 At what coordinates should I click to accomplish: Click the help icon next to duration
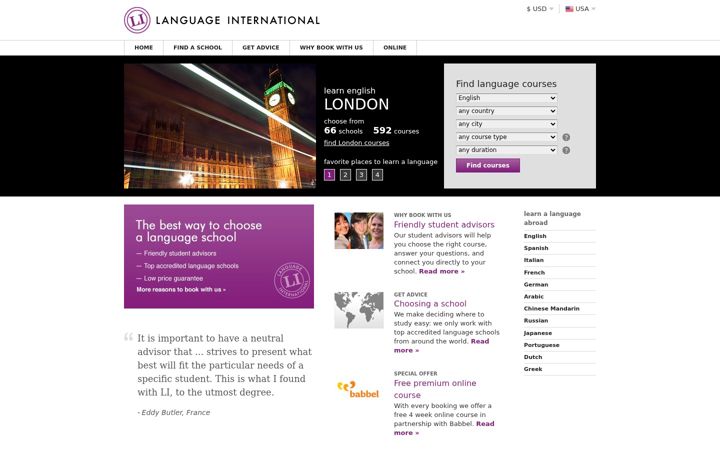(x=566, y=150)
